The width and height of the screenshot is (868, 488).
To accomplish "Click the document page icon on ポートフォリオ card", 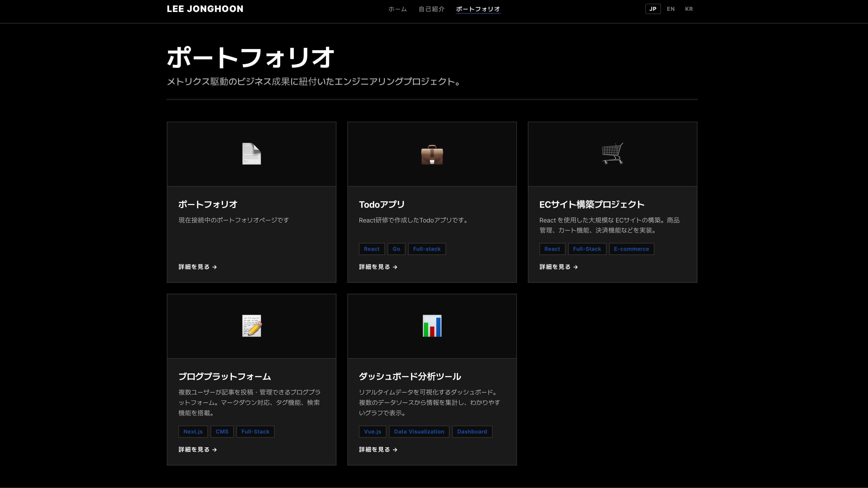I will click(251, 154).
